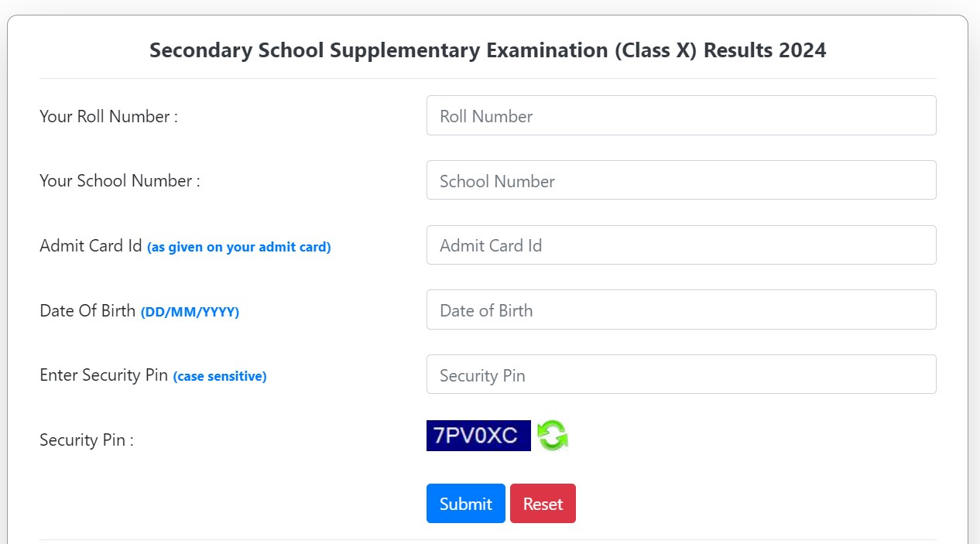Select the Admit Card Id field
Screen dimensions: 980x544
(681, 245)
